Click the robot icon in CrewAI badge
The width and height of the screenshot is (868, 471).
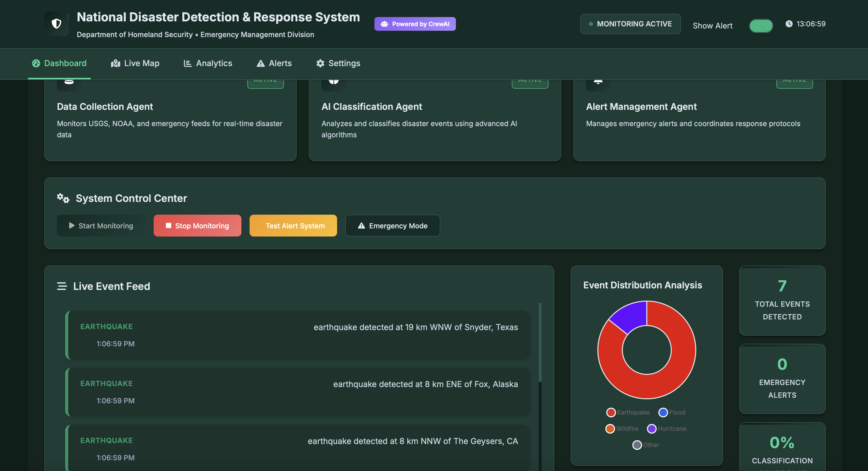384,24
